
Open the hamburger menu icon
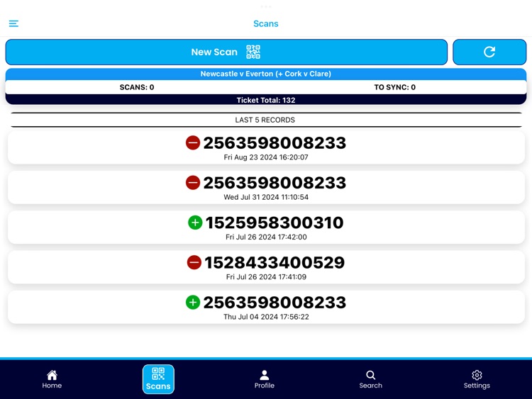(13, 23)
